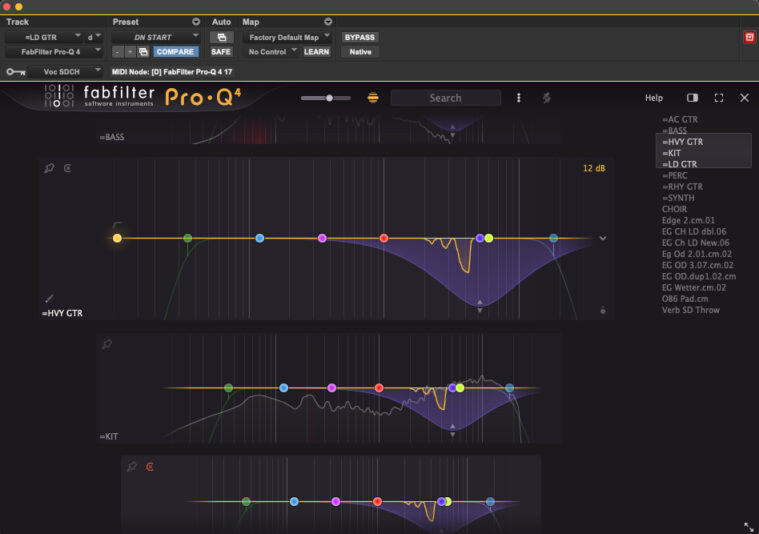Open the Map menu circle icon
Viewport: 759px width, 534px height.
(328, 22)
